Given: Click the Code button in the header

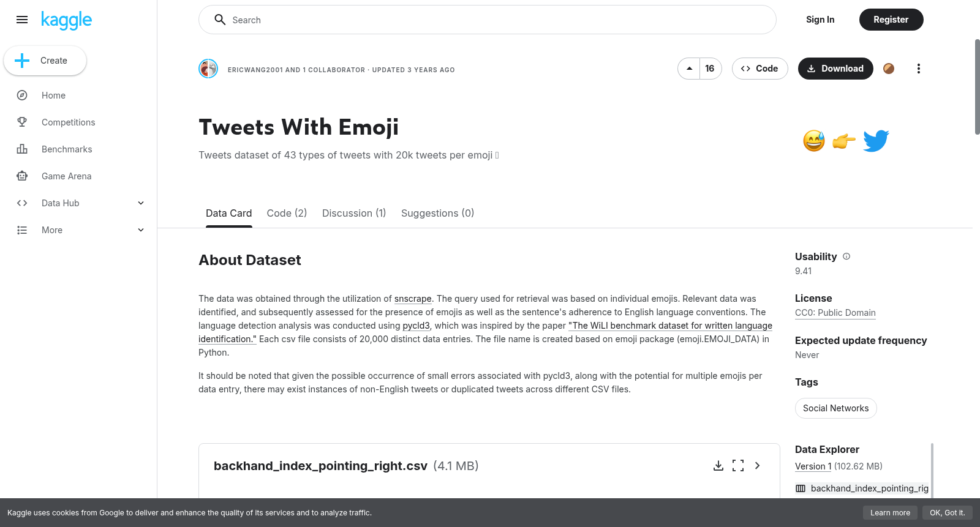Looking at the screenshot, I should (x=760, y=69).
